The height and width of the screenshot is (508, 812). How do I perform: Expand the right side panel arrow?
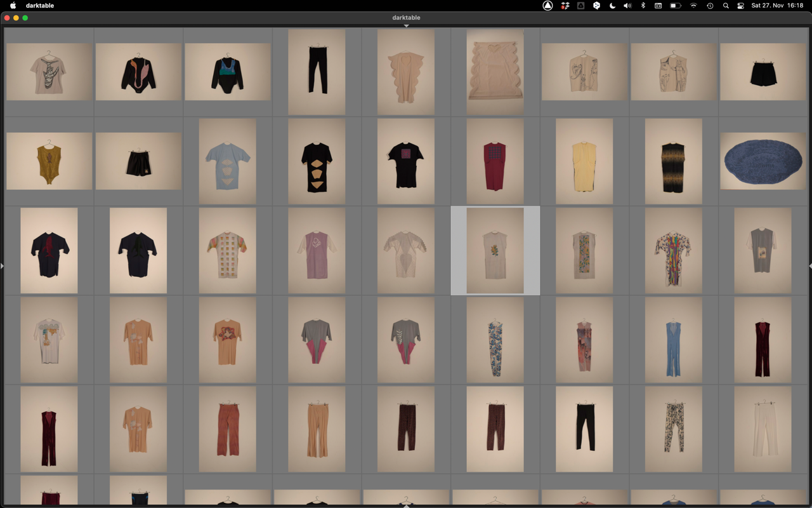coord(810,266)
